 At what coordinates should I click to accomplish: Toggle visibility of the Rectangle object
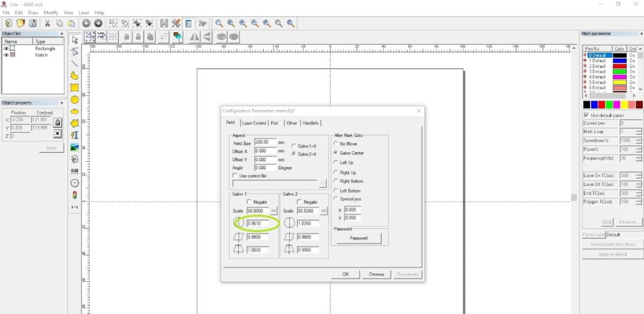pyautogui.click(x=6, y=48)
